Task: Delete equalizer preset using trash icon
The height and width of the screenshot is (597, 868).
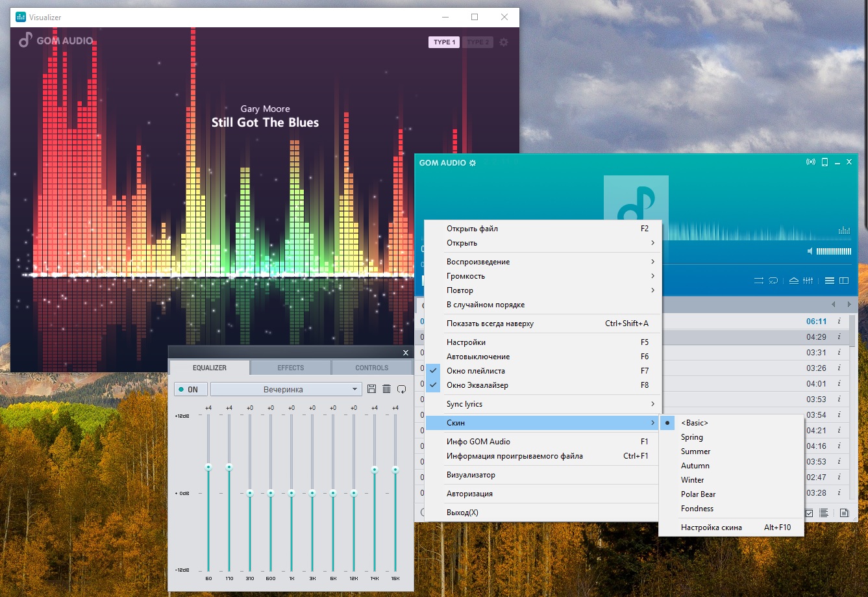Action: pos(386,389)
